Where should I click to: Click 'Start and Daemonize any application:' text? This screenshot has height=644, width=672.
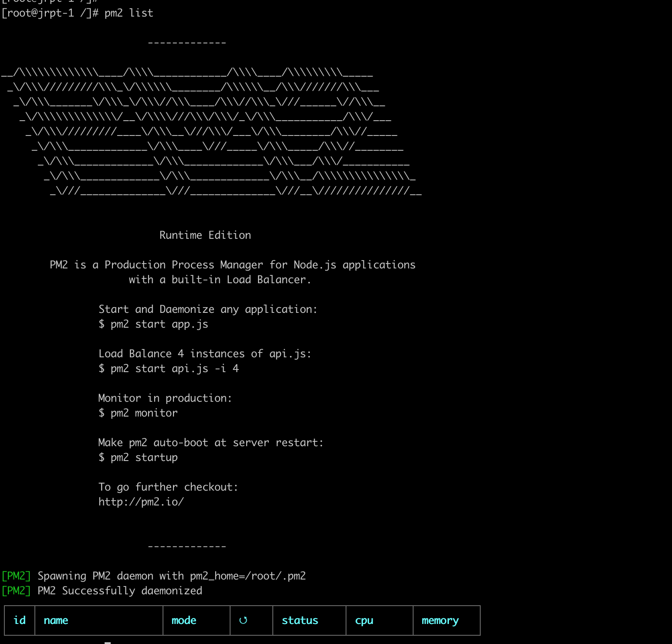tap(208, 309)
